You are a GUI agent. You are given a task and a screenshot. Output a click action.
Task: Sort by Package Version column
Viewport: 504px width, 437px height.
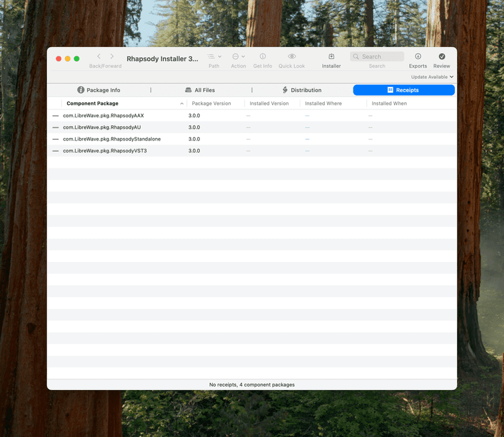pos(211,103)
